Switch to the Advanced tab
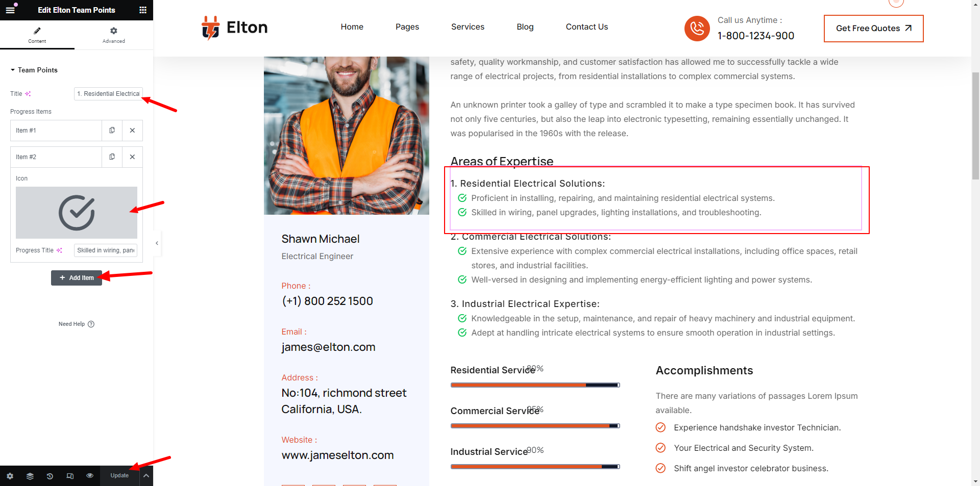This screenshot has height=486, width=980. [x=113, y=35]
